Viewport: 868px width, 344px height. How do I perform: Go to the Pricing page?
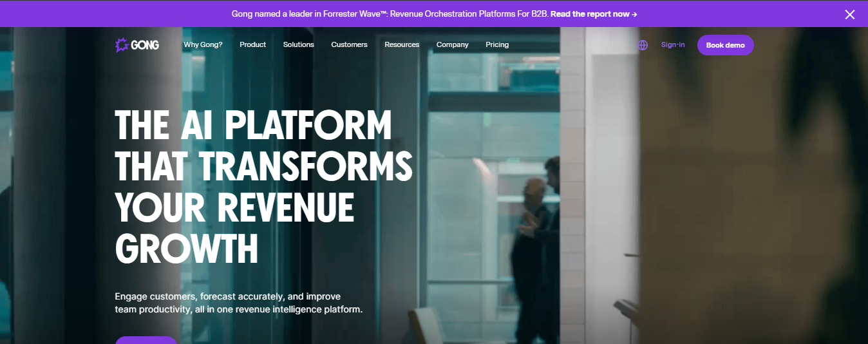tap(497, 45)
